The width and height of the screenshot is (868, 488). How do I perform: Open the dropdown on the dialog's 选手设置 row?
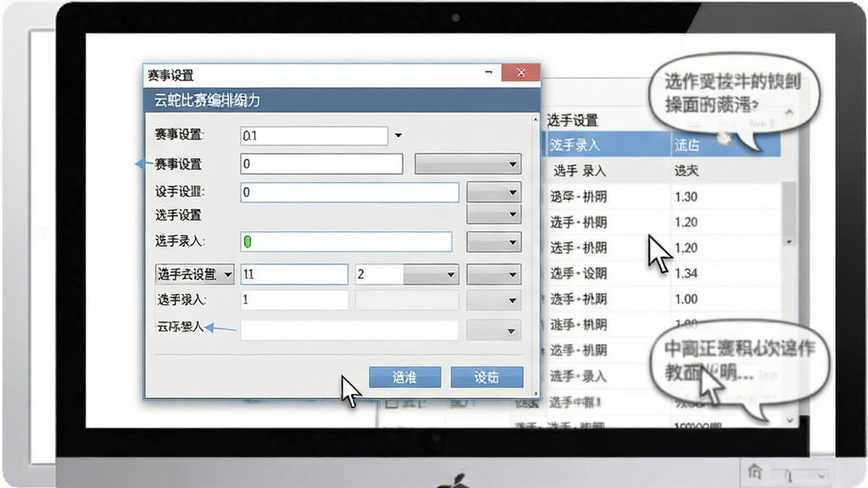pos(493,214)
